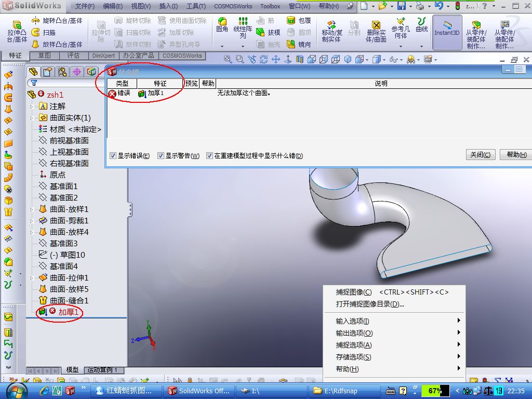This screenshot has height=399, width=532.
Task: Click the Rebuild traffic light icon
Action: coord(458,6)
